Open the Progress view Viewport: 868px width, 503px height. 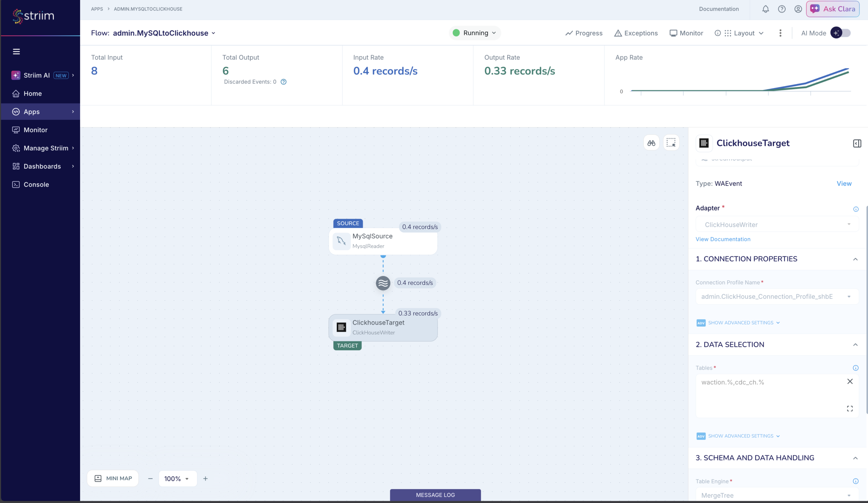pyautogui.click(x=584, y=33)
